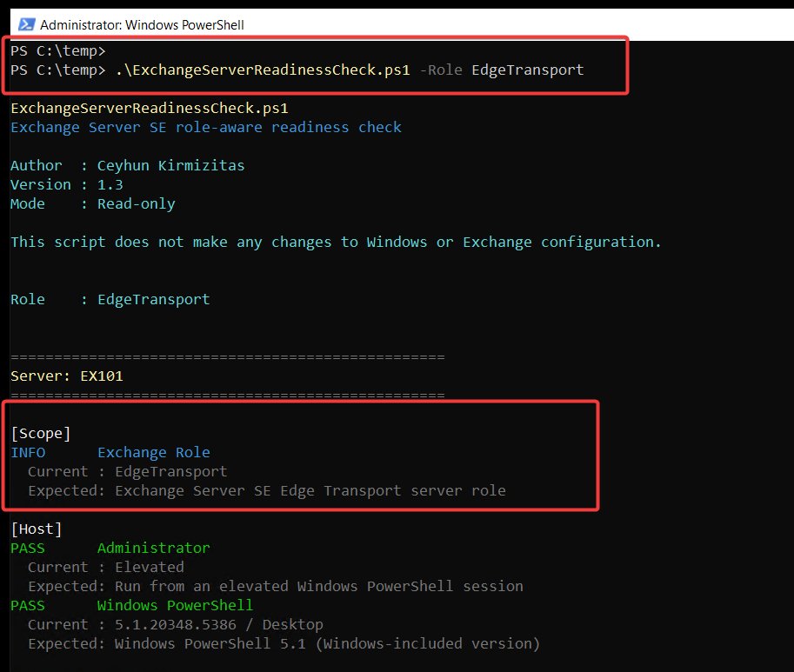Click the PASS label beside Administrator
The image size is (794, 672).
click(x=28, y=548)
